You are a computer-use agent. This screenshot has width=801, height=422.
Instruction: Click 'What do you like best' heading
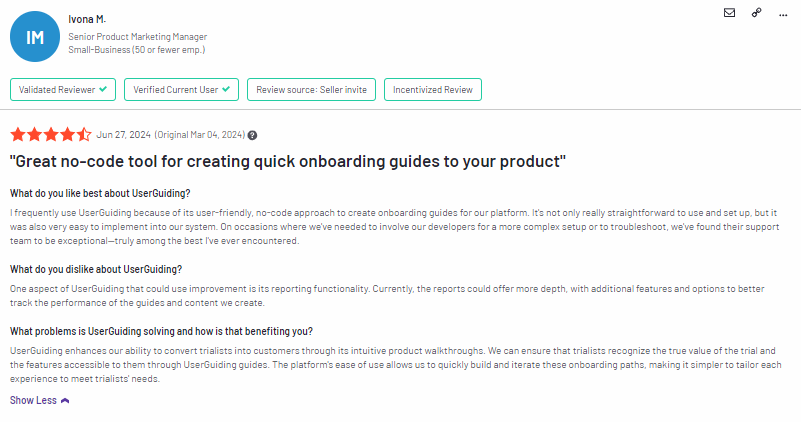(x=100, y=193)
